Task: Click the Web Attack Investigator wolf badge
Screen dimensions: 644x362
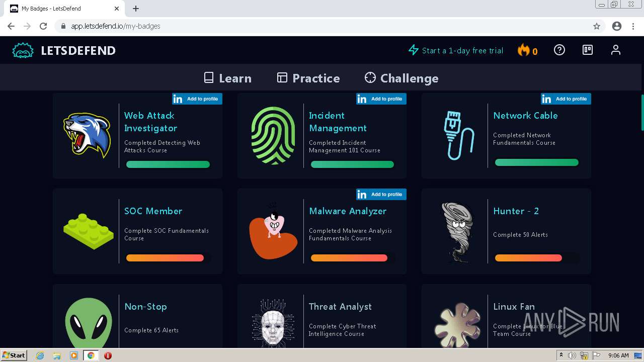Action: pyautogui.click(x=87, y=135)
